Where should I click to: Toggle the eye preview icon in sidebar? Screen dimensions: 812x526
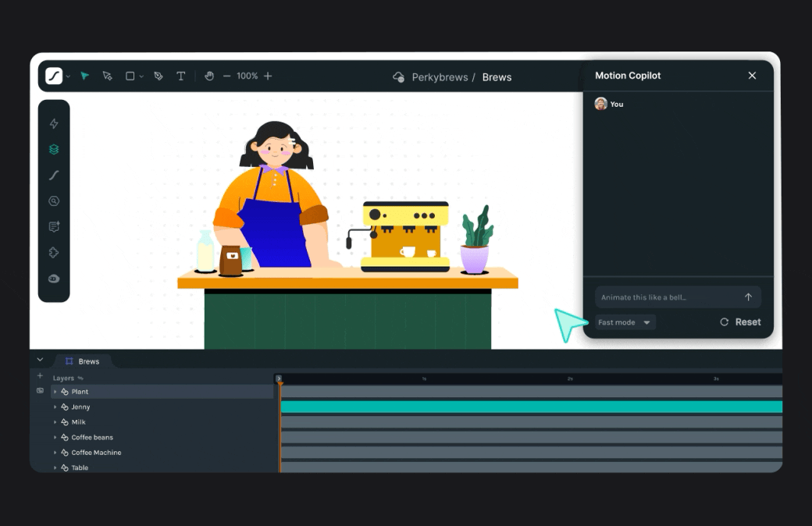tap(54, 279)
